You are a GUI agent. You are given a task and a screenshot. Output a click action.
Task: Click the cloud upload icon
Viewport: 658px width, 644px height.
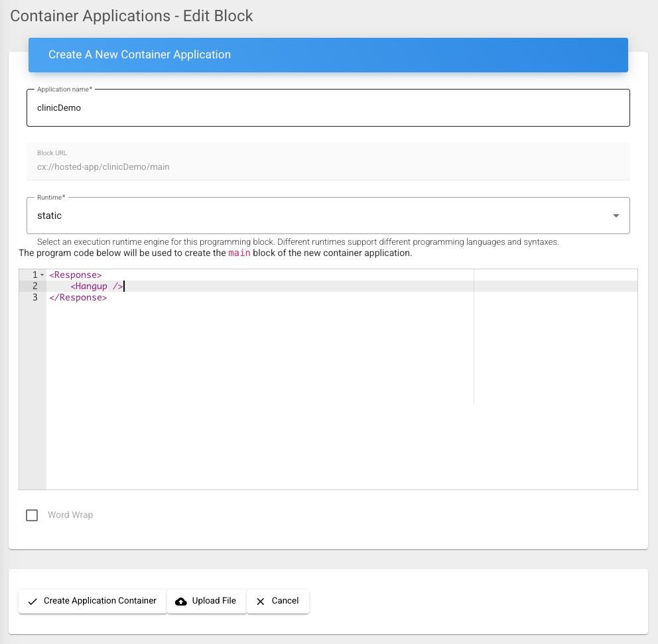tap(180, 602)
